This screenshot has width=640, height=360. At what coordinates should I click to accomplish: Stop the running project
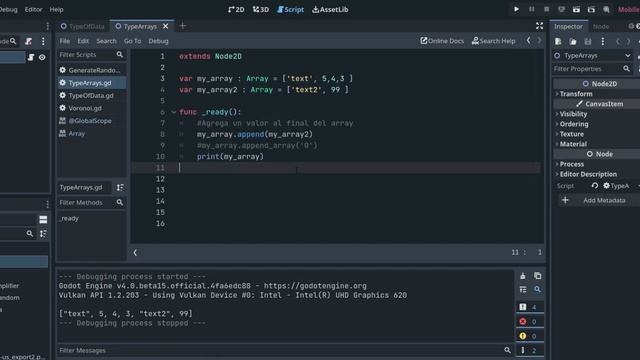click(547, 9)
